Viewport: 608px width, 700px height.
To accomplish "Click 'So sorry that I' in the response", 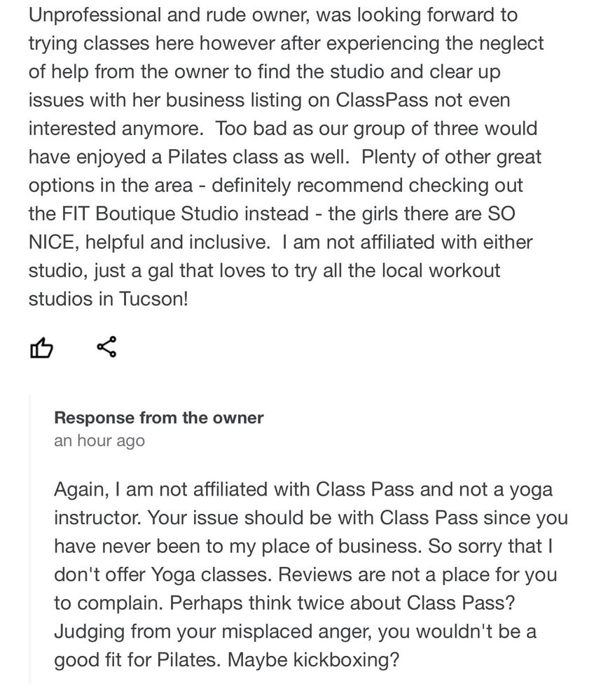I will (490, 547).
